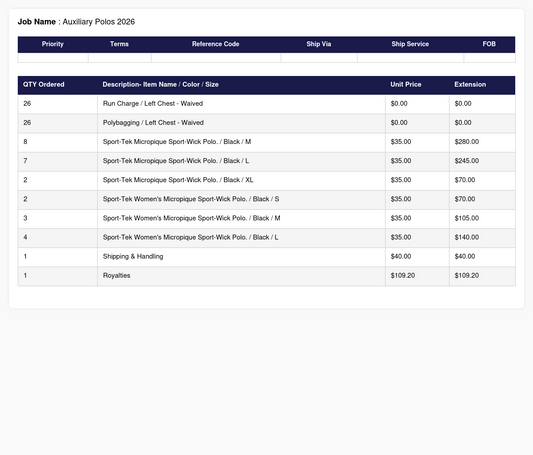533x455 pixels.
Task: Click the $40.00 unit price for Shipping
Action: tap(401, 257)
